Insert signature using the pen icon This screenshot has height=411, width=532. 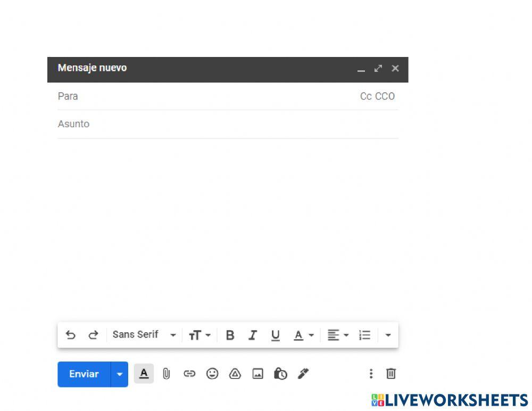coord(303,374)
